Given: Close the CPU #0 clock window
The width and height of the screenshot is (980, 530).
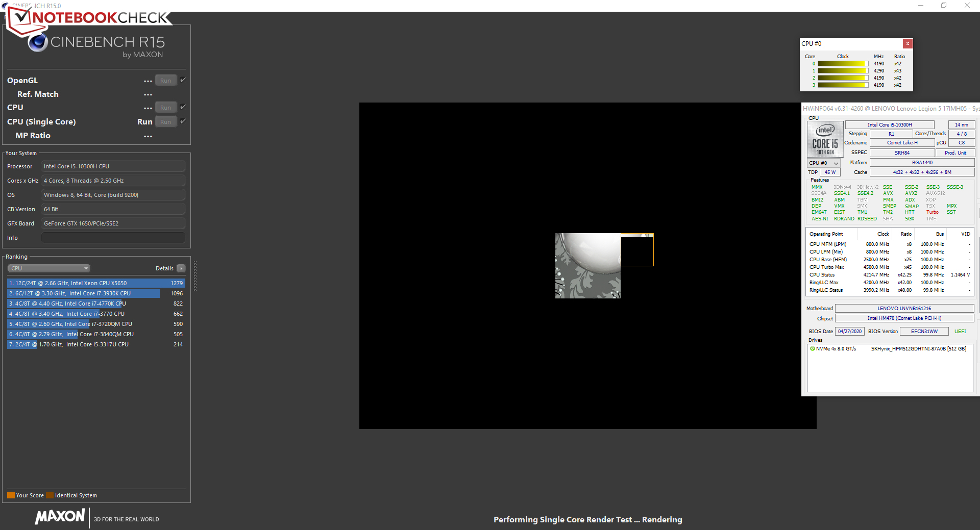Looking at the screenshot, I should (908, 44).
